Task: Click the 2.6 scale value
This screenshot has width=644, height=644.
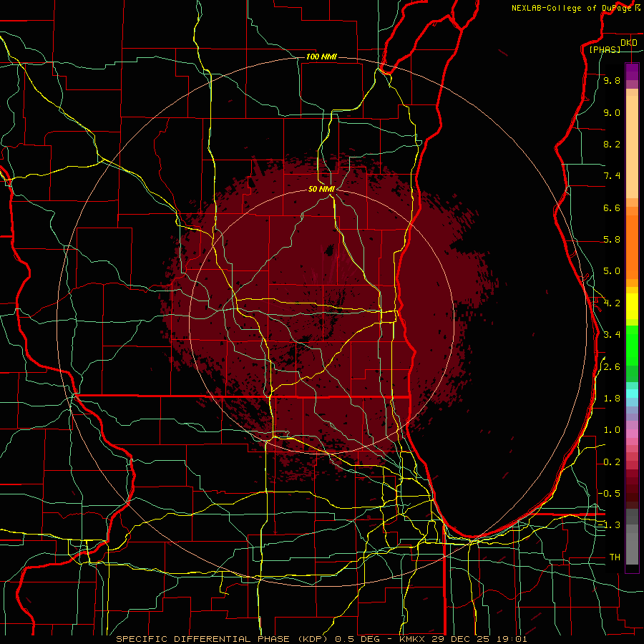Action: (x=612, y=367)
